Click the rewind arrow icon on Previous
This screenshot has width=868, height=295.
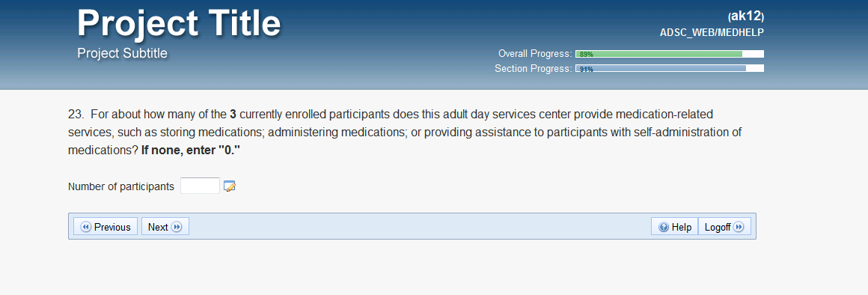point(86,227)
